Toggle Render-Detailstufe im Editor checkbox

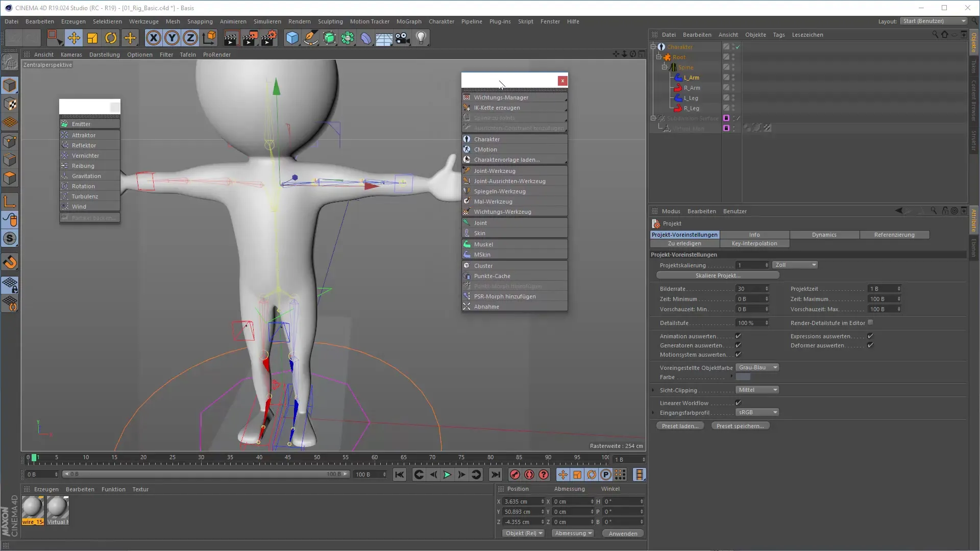click(x=870, y=322)
